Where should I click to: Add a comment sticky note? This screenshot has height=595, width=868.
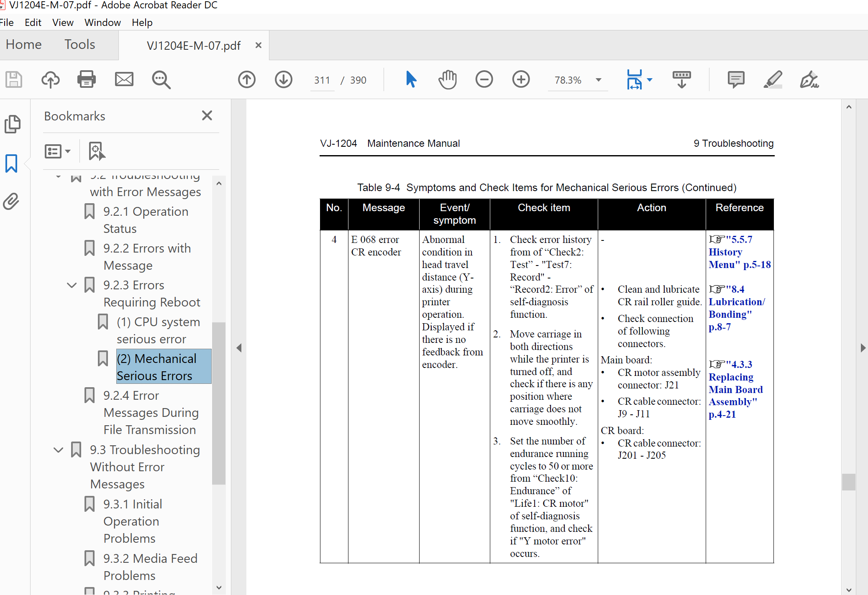[x=736, y=79]
